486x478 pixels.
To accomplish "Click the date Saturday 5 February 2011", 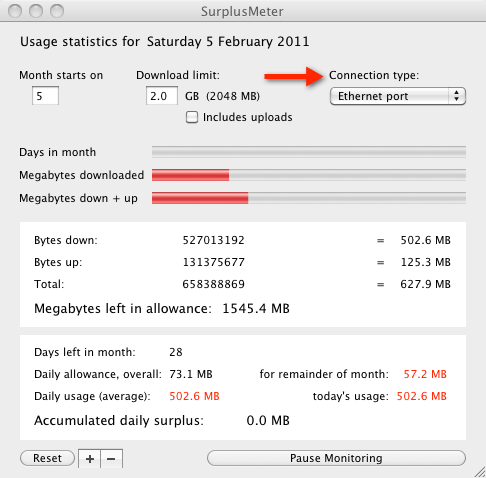I will pyautogui.click(x=228, y=42).
